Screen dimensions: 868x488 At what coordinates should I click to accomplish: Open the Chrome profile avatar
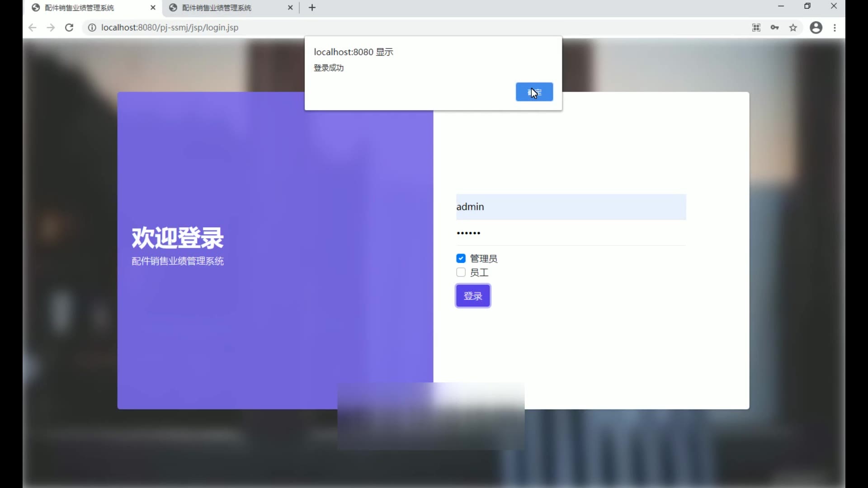pos(816,28)
